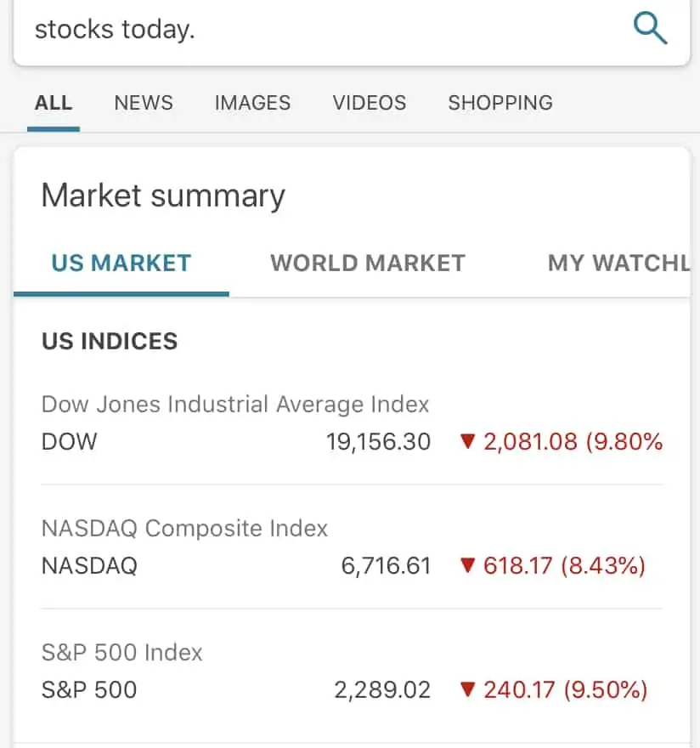Switch to the ALL results tab

[x=54, y=103]
